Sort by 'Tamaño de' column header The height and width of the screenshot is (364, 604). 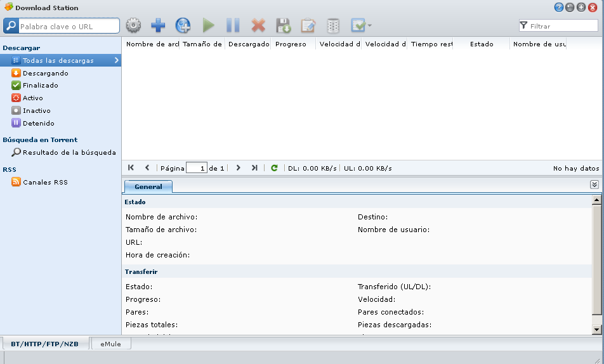(202, 44)
